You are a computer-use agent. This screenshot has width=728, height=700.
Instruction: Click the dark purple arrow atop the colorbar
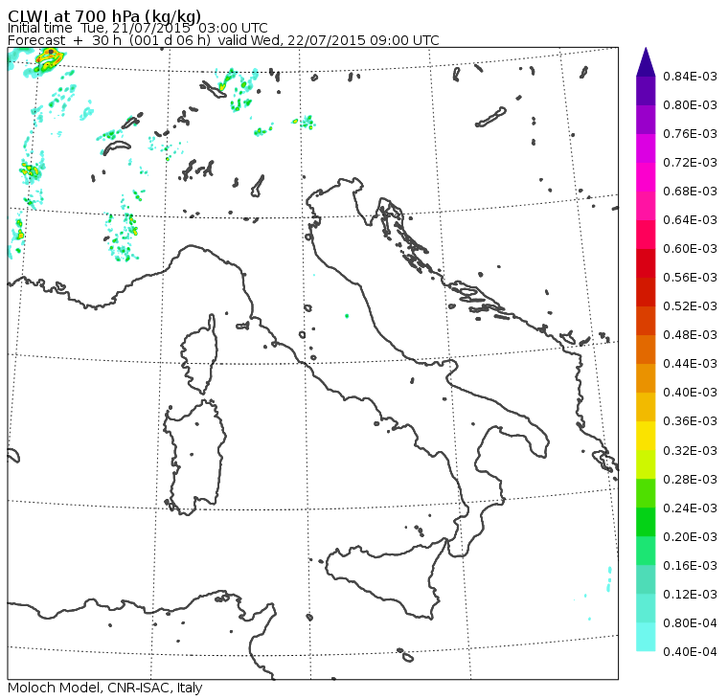646,61
